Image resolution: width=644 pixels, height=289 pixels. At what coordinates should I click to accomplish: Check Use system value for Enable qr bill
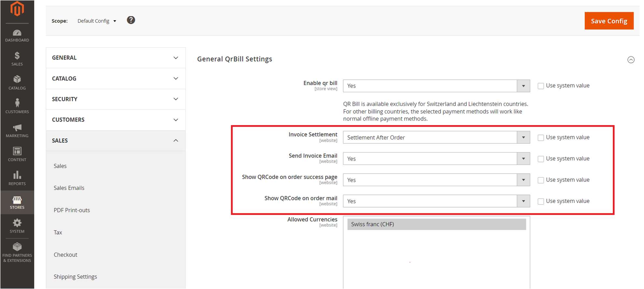(541, 86)
